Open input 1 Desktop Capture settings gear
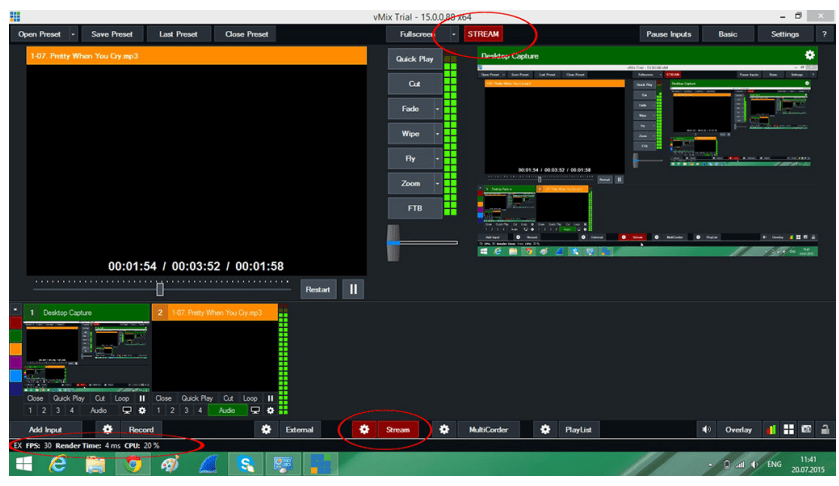839x486 pixels. tap(142, 411)
